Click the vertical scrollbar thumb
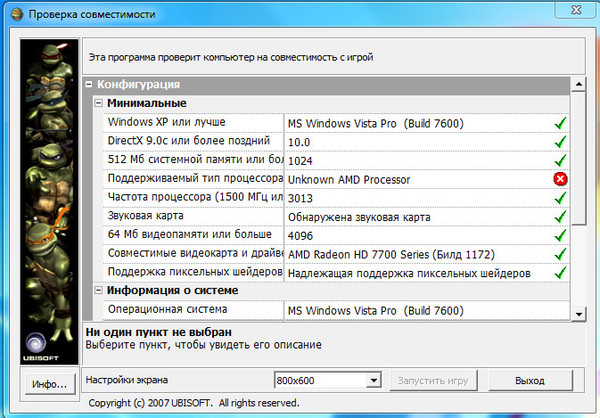Screen dimensions: 600x418 tap(579, 158)
